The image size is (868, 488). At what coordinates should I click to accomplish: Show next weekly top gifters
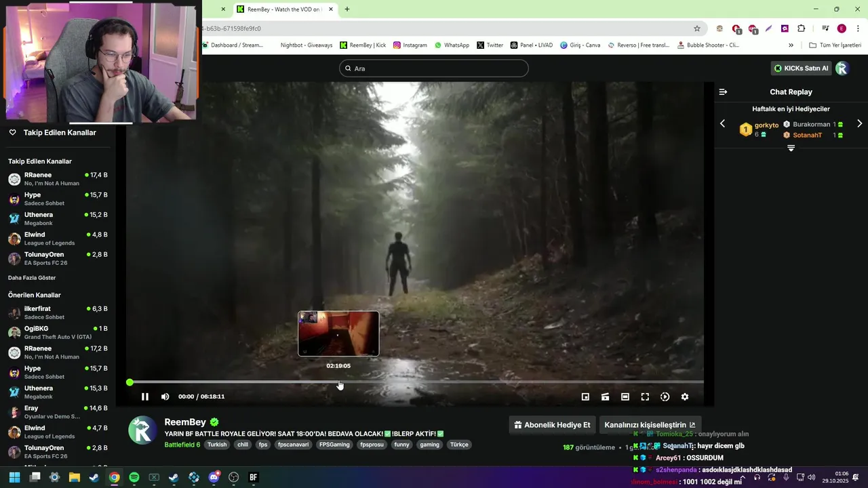pyautogui.click(x=859, y=123)
